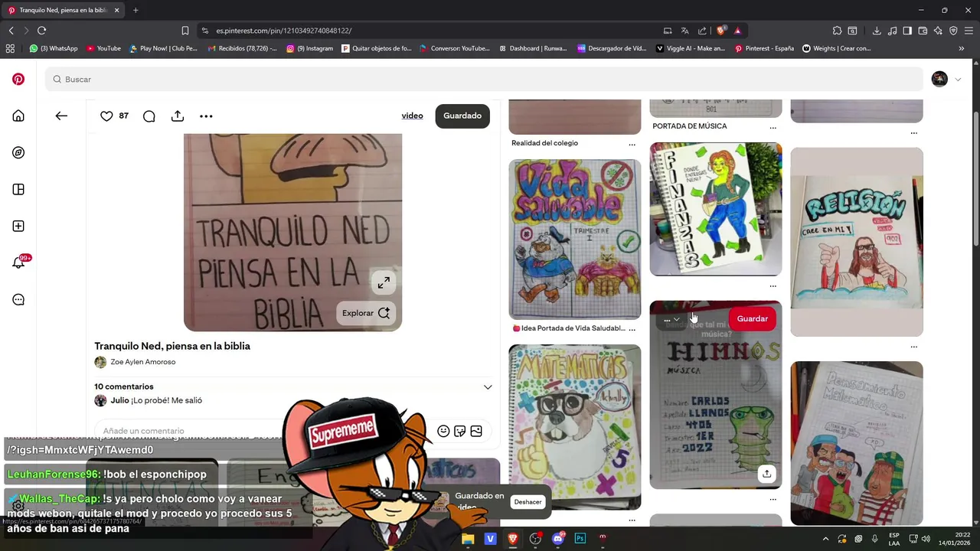This screenshot has width=980, height=551.
Task: Open the comment bubble icon on pin
Action: point(149,116)
